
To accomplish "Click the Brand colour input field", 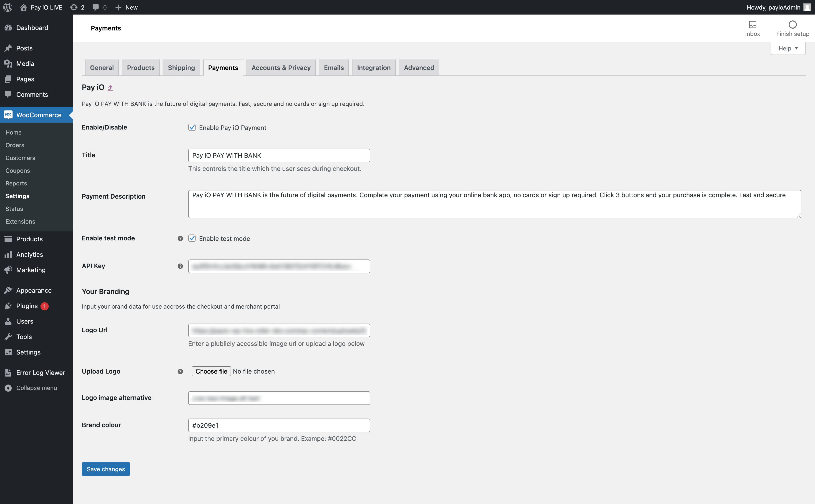I will tap(279, 425).
